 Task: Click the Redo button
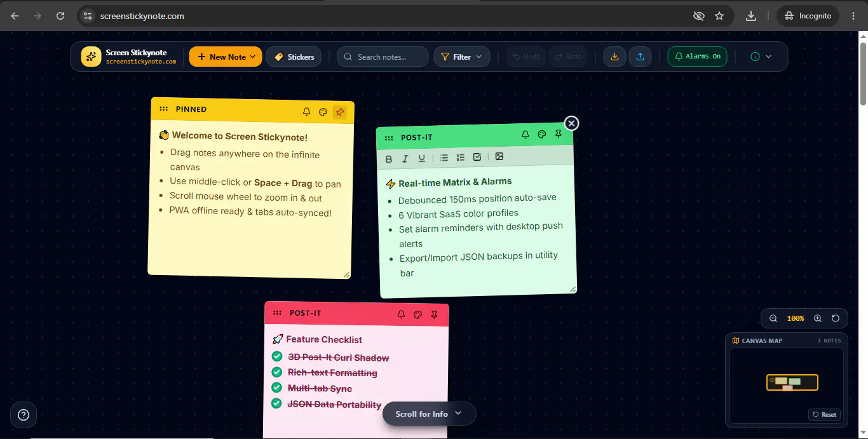tap(568, 57)
